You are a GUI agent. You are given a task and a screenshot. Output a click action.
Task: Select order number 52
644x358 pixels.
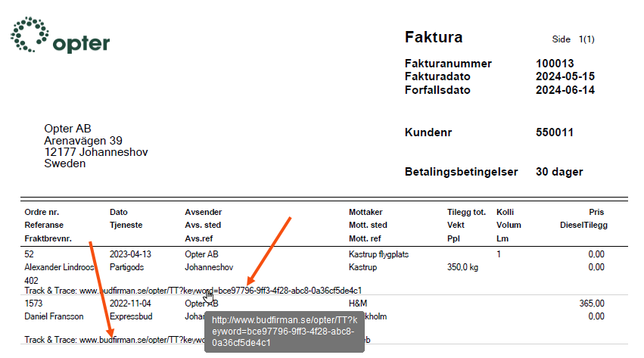pyautogui.click(x=30, y=254)
